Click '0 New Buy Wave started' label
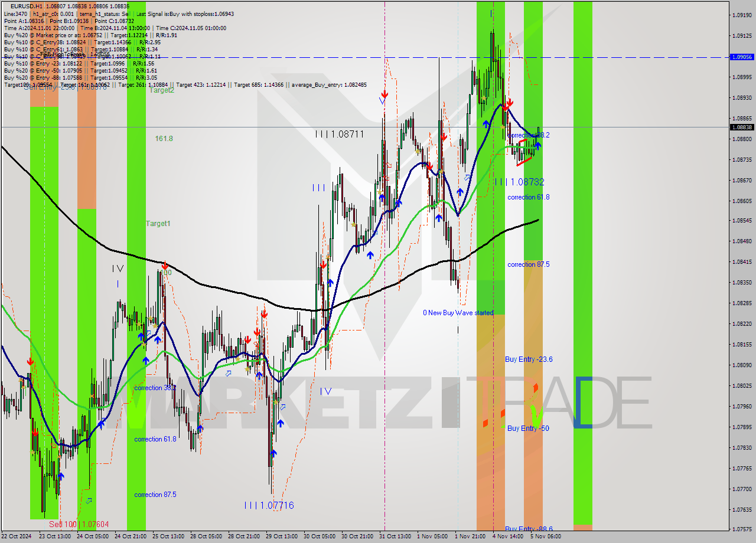 tap(458, 313)
